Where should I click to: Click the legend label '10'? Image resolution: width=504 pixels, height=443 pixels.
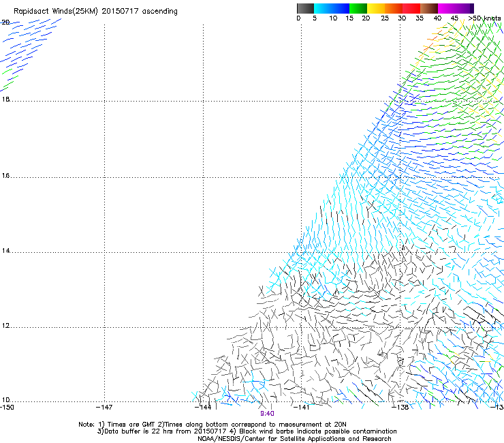click(333, 18)
